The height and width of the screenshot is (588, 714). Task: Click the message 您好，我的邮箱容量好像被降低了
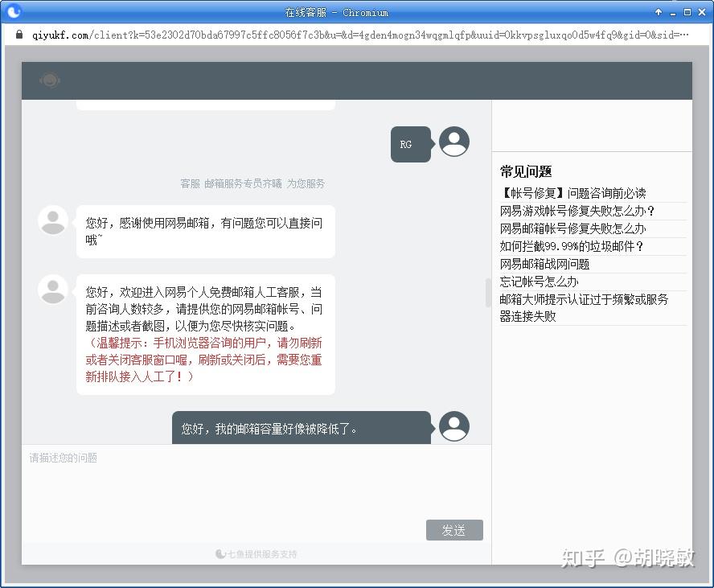tap(302, 428)
